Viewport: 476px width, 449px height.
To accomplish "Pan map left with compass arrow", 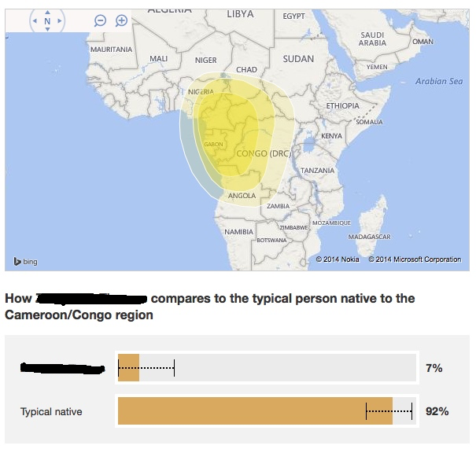I will pos(35,21).
